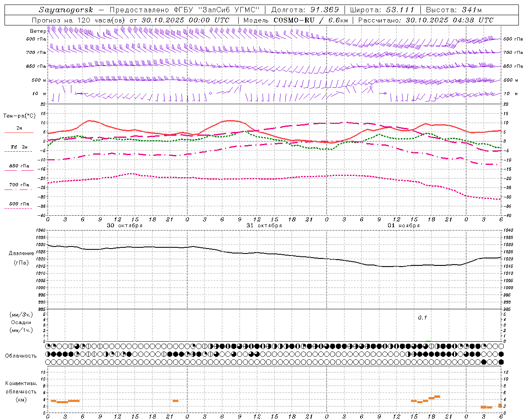Click the 'Тем-ра(°C)' temperature panel label
Screen dimensions: 525x420
click(x=19, y=116)
